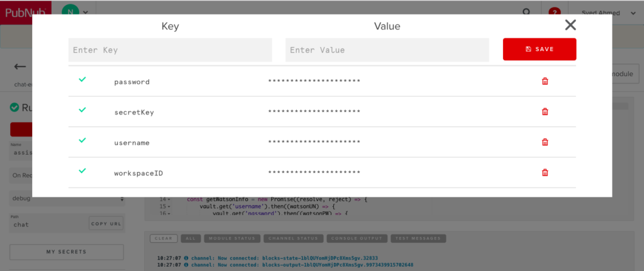Expand the debug level dropdown
The image size is (644, 271).
click(67, 199)
